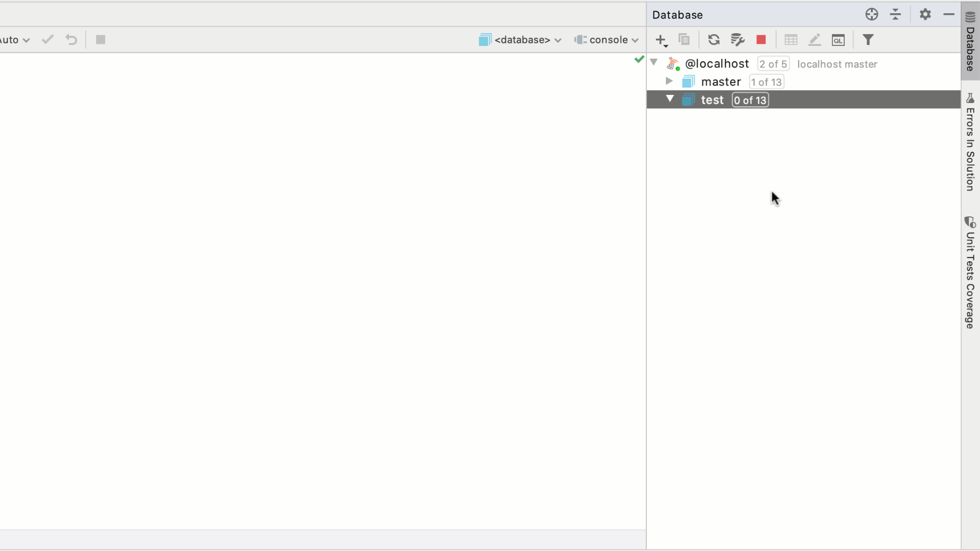Select the test database item
Screen dimensions: 980x551
(713, 99)
